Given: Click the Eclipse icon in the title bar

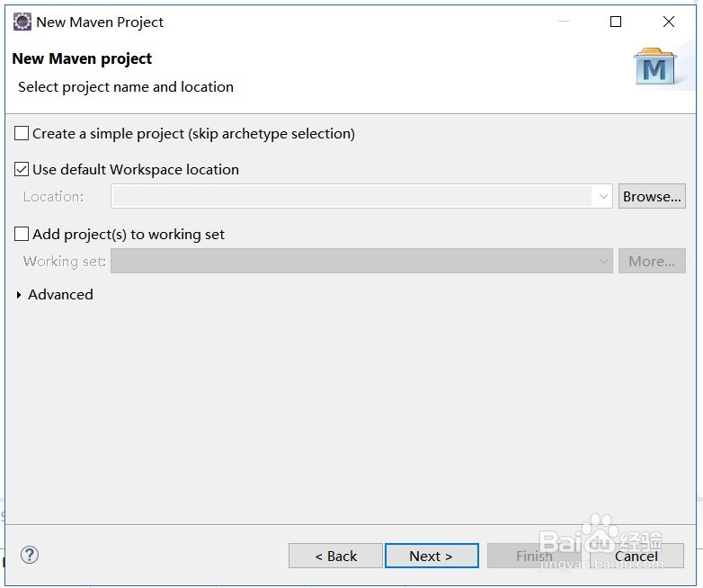Looking at the screenshot, I should coord(22,22).
